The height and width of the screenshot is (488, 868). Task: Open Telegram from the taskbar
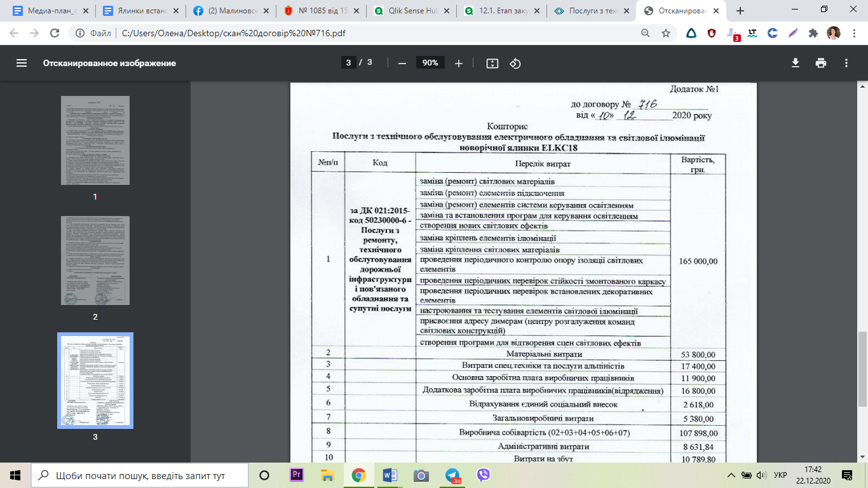(x=452, y=475)
